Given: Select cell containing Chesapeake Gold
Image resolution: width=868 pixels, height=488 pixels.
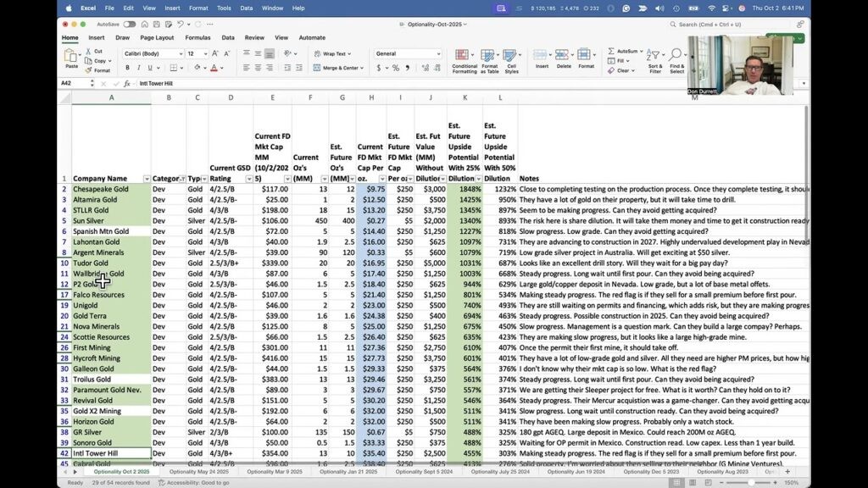Looking at the screenshot, I should (111, 189).
